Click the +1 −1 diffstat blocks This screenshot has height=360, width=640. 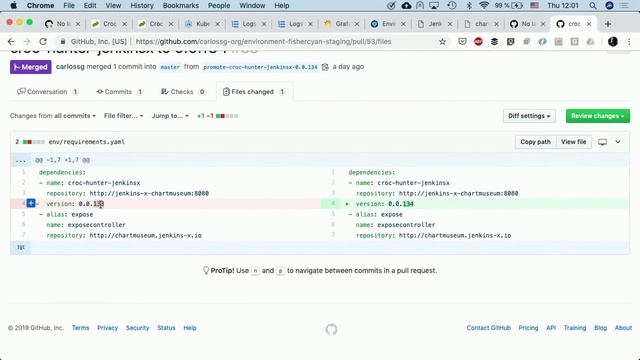tap(227, 116)
